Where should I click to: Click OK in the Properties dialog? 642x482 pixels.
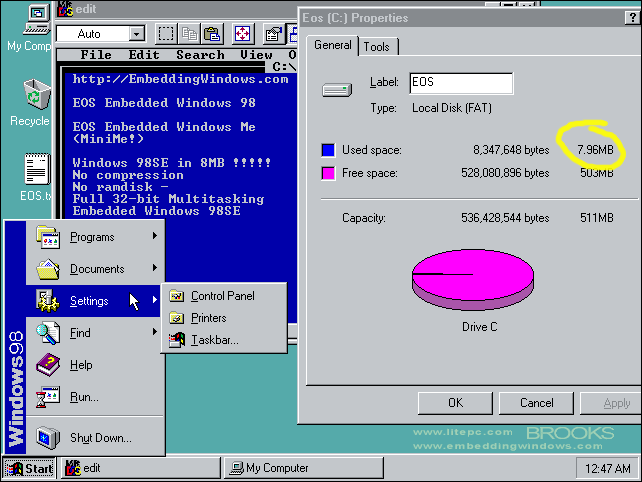pos(455,403)
